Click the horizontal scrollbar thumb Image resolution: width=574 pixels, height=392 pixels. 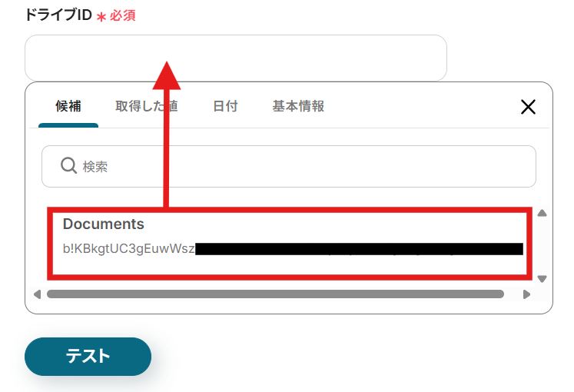click(x=275, y=294)
